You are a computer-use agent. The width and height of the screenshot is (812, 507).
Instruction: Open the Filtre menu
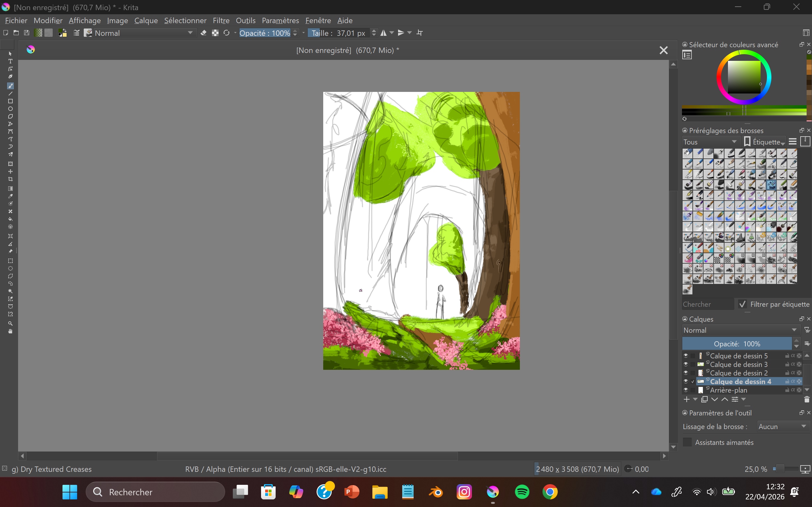[x=221, y=21]
